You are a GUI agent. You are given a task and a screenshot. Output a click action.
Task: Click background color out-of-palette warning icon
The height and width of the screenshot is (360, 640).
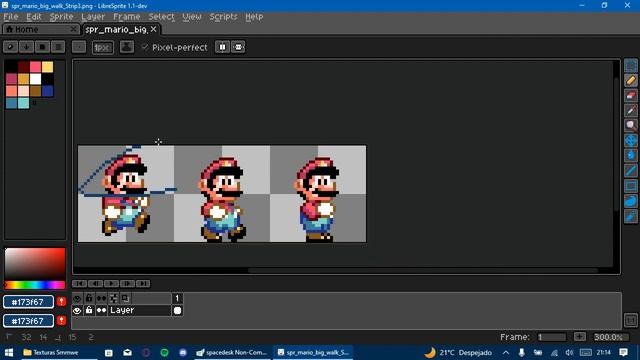click(x=61, y=320)
